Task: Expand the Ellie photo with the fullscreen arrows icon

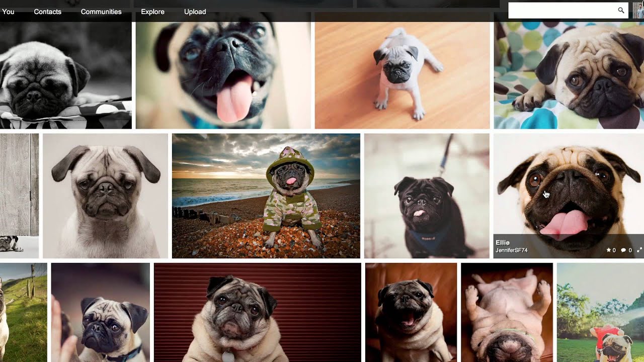Action: coord(639,250)
